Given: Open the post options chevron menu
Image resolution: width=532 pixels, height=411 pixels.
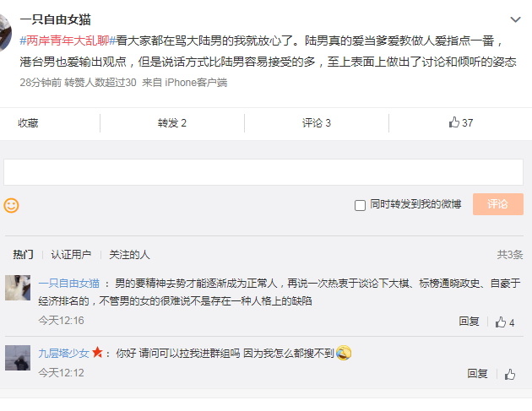Looking at the screenshot, I should coord(515,19).
